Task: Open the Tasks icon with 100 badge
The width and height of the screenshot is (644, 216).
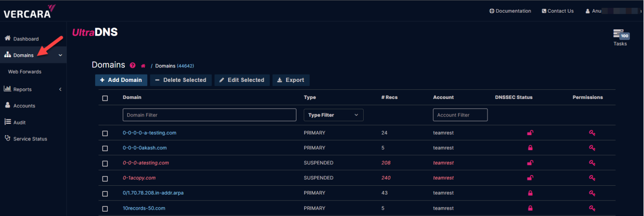Action: 620,38
